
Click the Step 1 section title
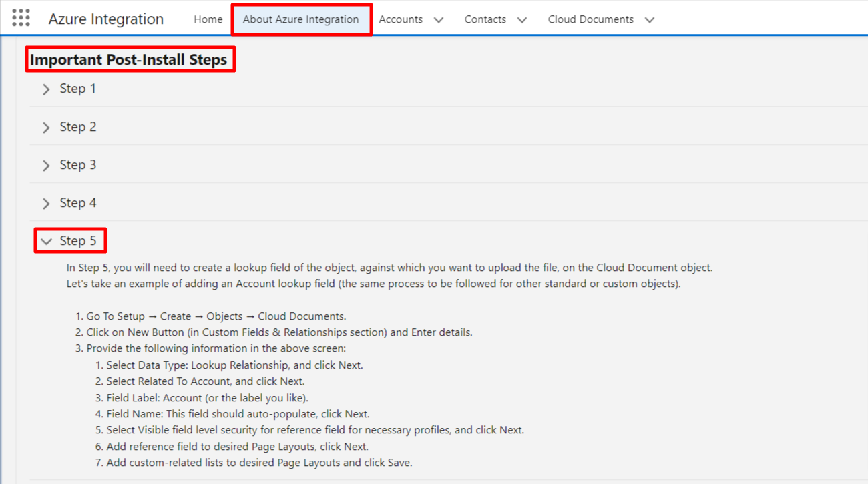pyautogui.click(x=78, y=89)
